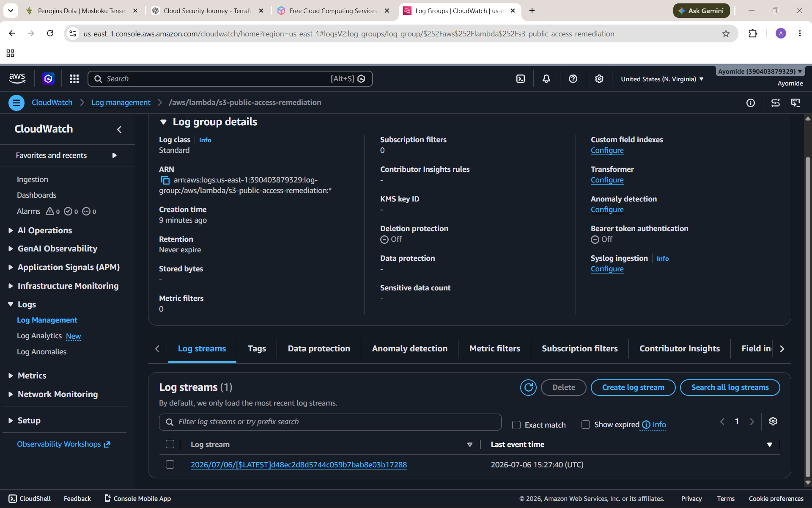Image resolution: width=812 pixels, height=508 pixels.
Task: Copy the log group ARN
Action: (x=165, y=180)
